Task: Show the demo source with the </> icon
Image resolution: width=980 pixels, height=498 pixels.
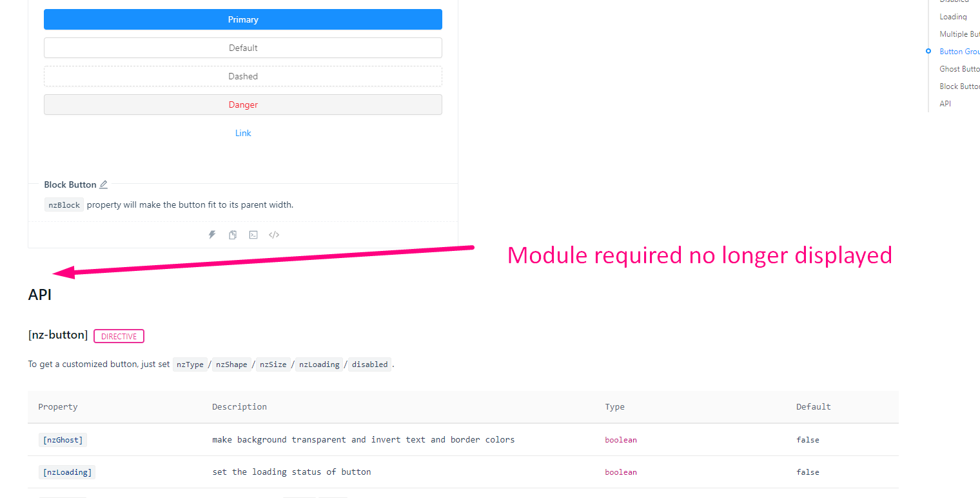Action: 274,234
